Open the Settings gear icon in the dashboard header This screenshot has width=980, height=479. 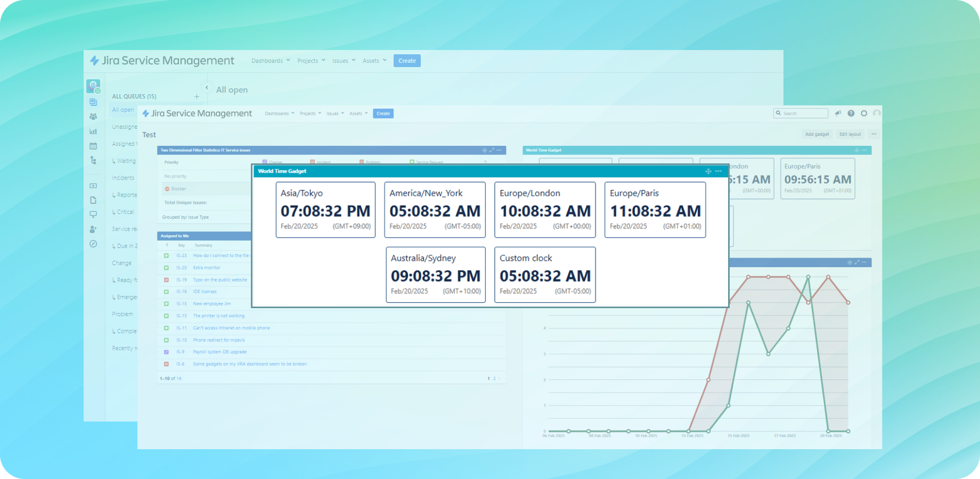864,113
